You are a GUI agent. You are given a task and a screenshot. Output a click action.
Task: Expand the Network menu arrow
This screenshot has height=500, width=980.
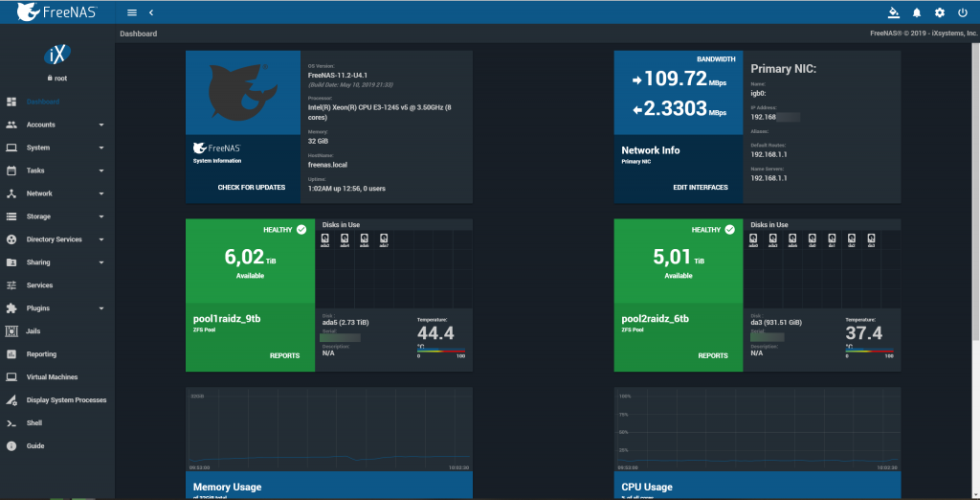pos(101,194)
